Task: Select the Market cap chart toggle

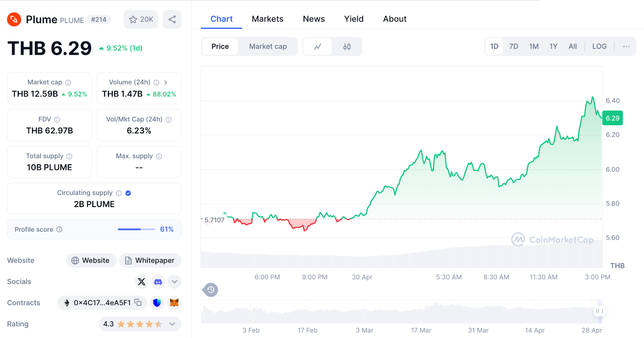Action: point(268,46)
